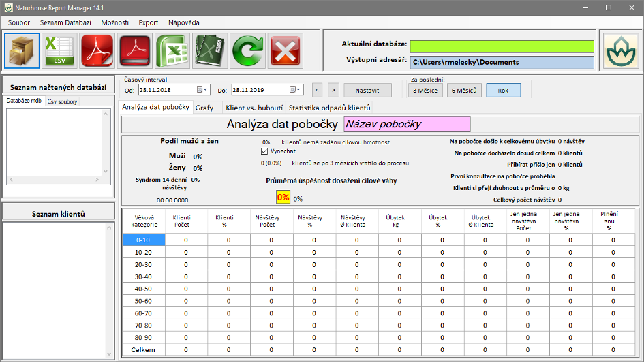Open the Od date picker dropdown

tap(202, 90)
